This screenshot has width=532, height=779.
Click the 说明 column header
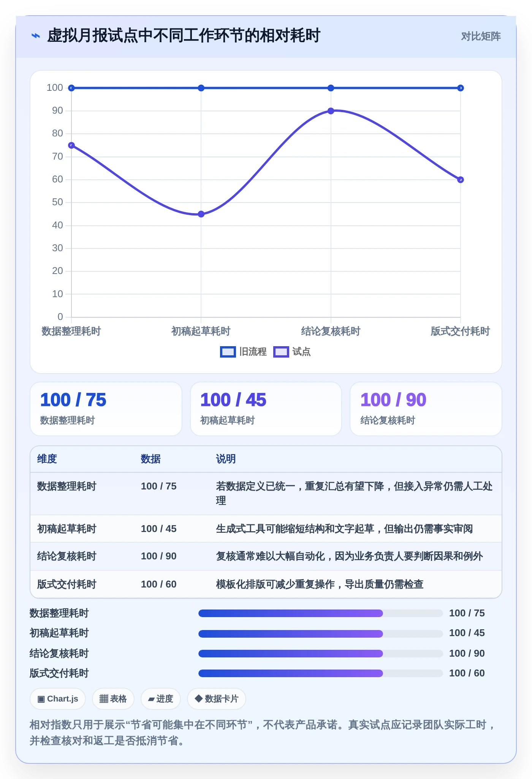point(226,459)
